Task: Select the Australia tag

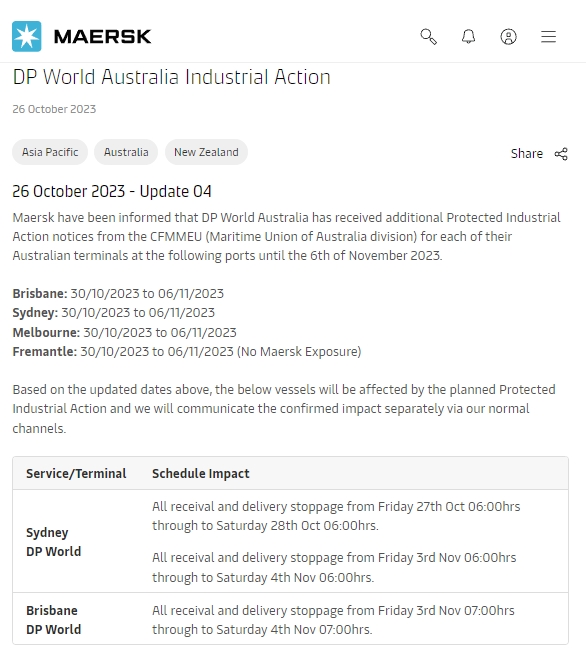Action: pyautogui.click(x=126, y=152)
